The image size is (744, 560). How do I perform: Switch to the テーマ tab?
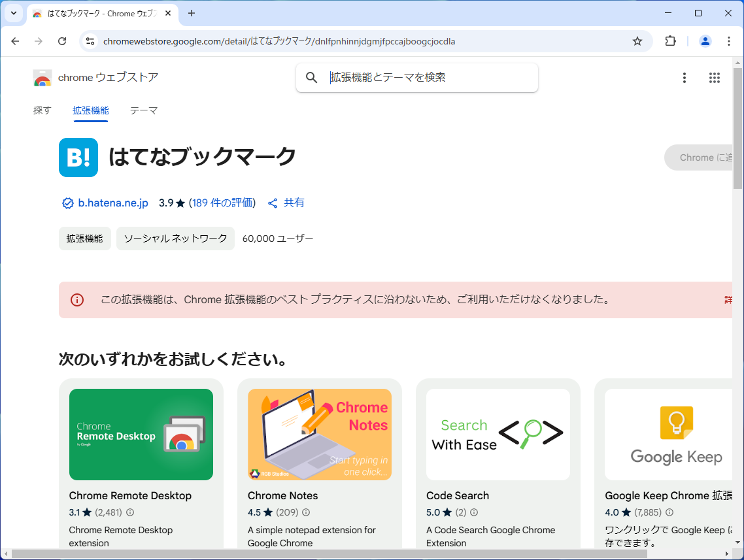(x=143, y=110)
